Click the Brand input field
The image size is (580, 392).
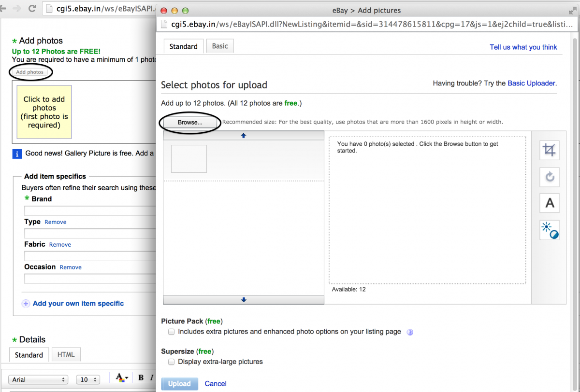coord(89,211)
